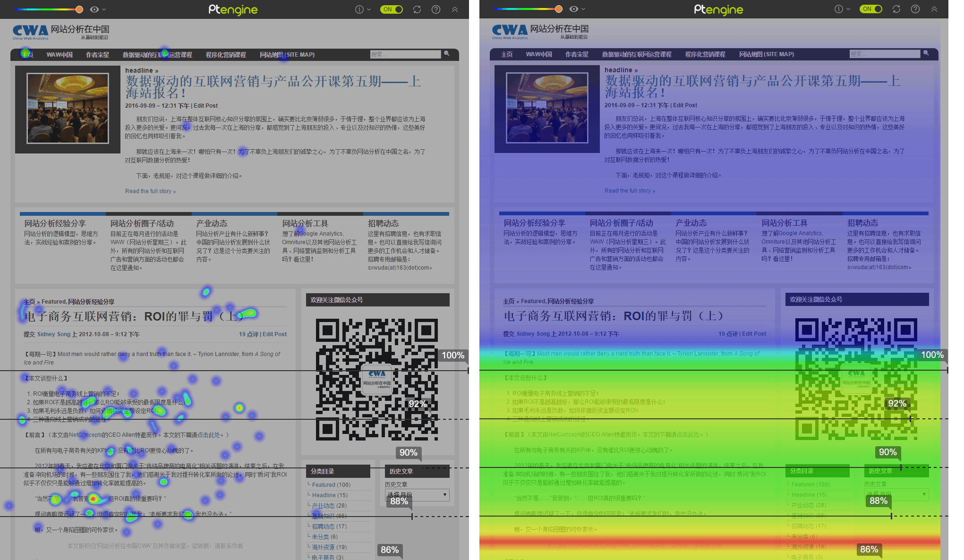Collapse left toolbar with double-chevron icon
964x560 pixels.
[455, 9]
